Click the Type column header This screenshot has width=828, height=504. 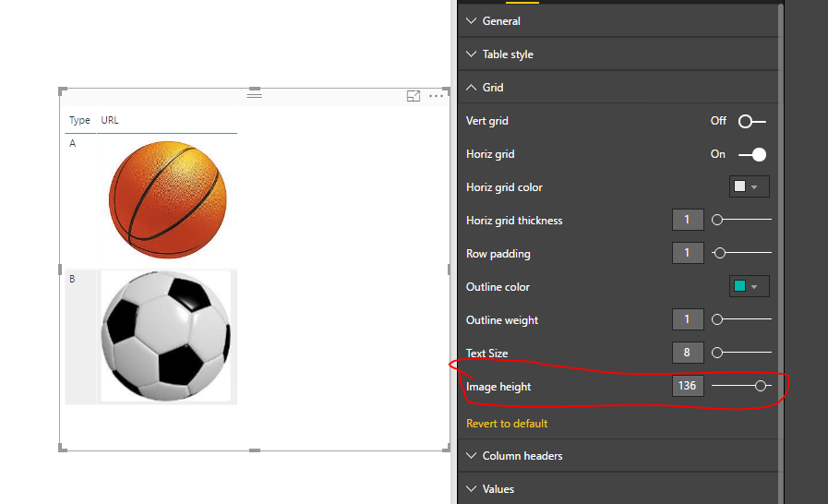(x=79, y=120)
